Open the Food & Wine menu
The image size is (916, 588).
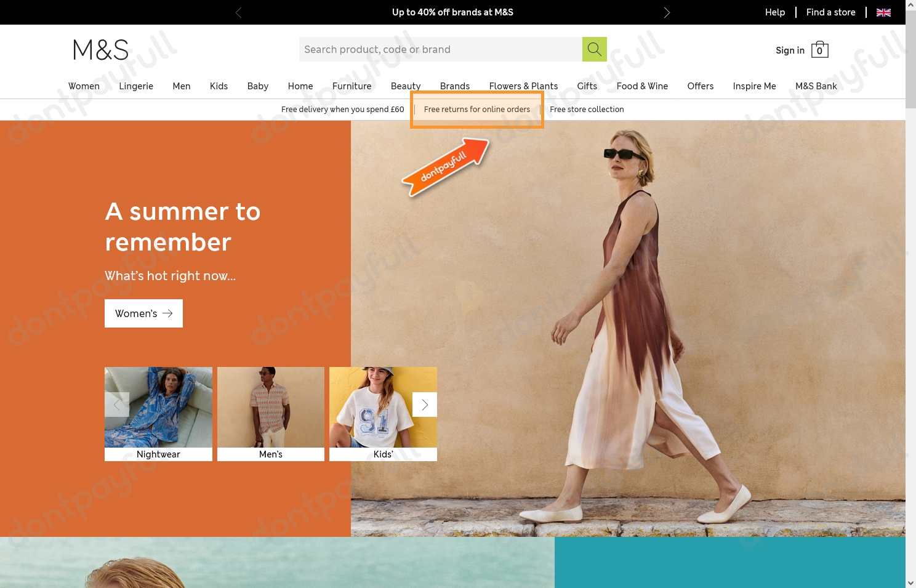642,86
